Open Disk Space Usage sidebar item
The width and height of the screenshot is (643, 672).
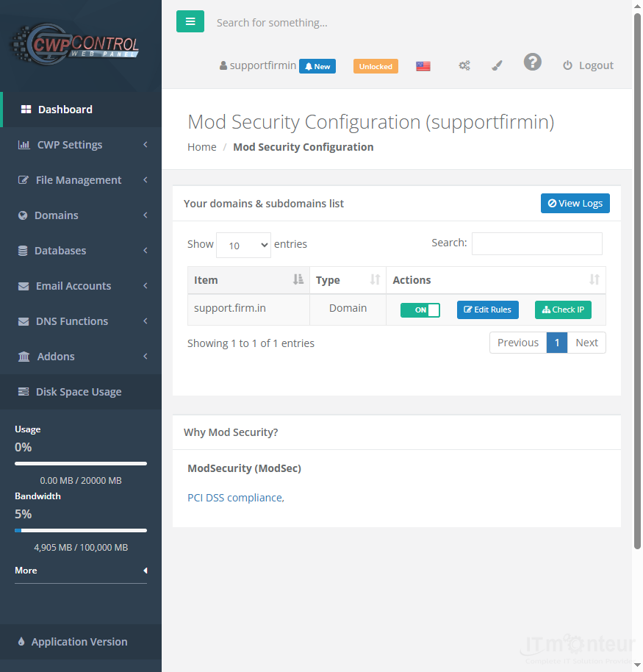pyautogui.click(x=81, y=392)
